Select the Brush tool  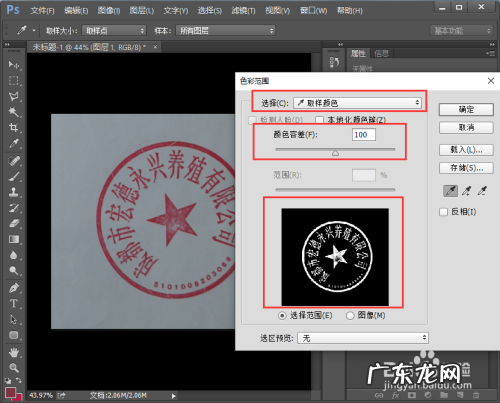(x=14, y=176)
